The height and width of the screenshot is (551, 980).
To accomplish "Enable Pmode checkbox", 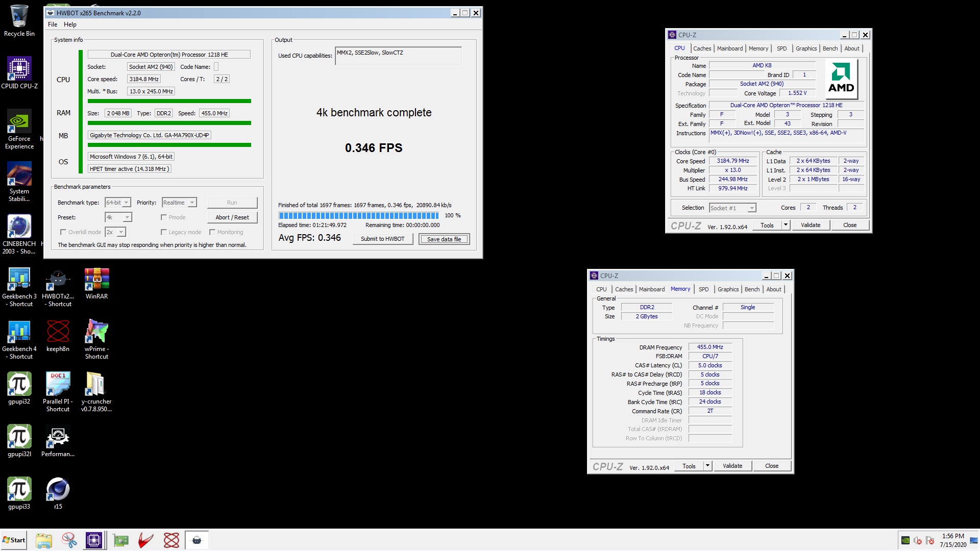I will [x=164, y=217].
